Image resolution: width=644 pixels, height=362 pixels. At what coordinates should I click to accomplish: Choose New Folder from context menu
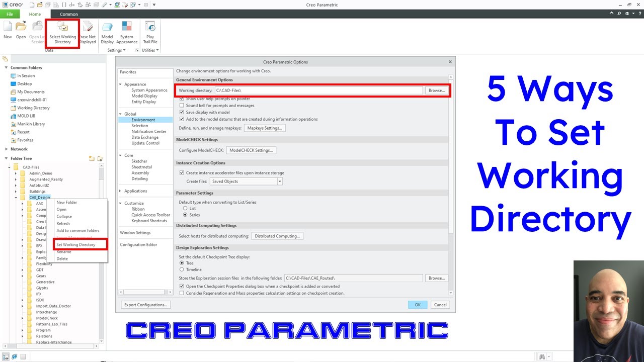point(66,203)
